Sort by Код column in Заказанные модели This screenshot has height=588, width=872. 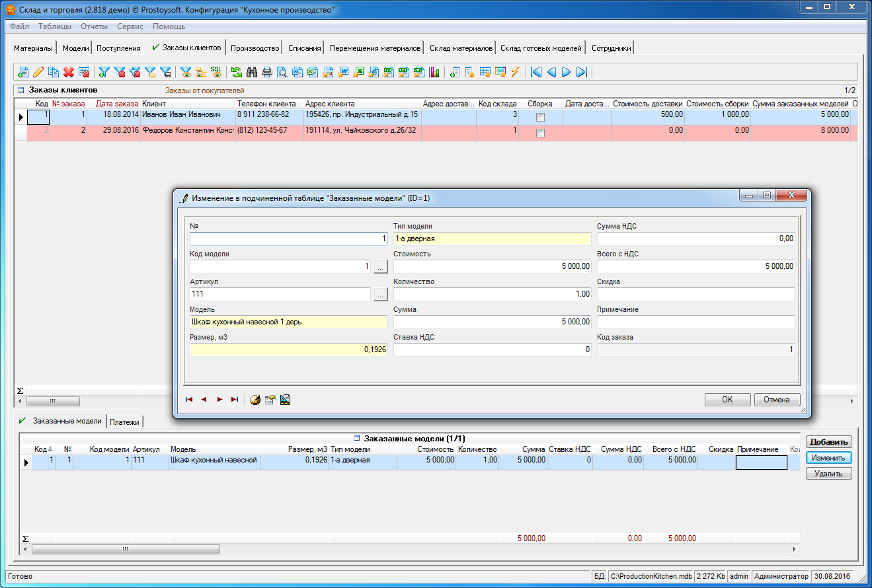pos(41,449)
